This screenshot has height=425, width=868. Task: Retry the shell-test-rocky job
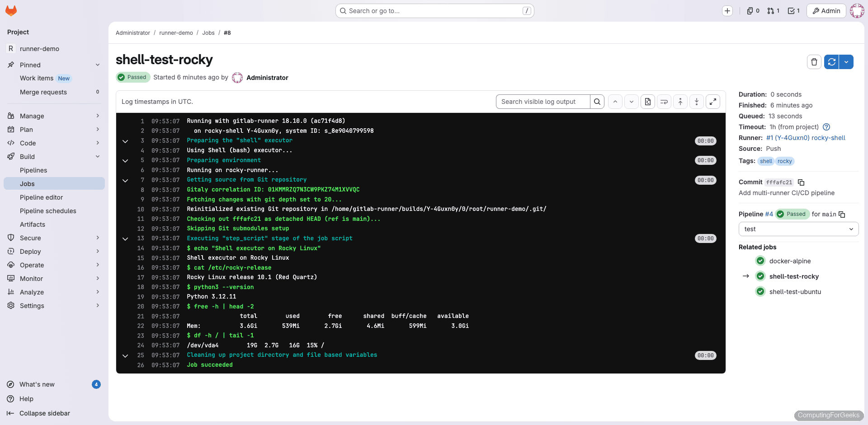pos(831,62)
